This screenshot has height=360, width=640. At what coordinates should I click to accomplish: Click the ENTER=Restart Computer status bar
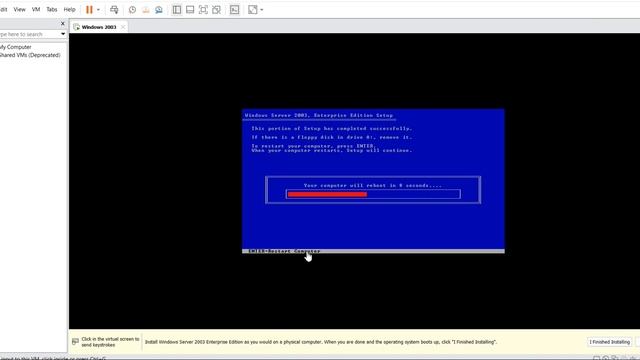coord(373,251)
